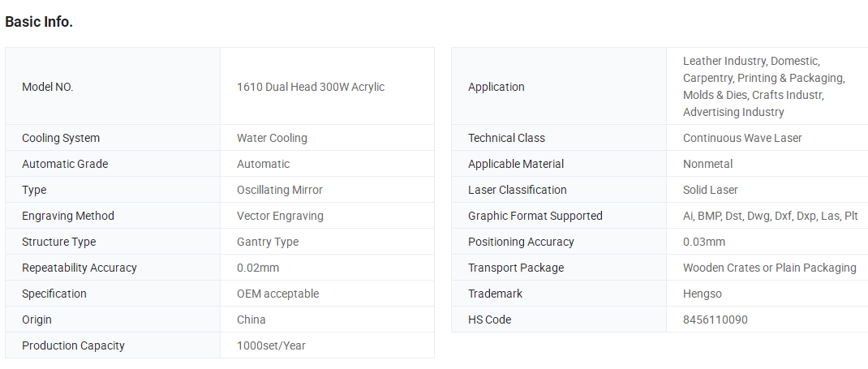Image resolution: width=868 pixels, height=369 pixels.
Task: Click the Basic Info. heading
Action: tap(39, 22)
